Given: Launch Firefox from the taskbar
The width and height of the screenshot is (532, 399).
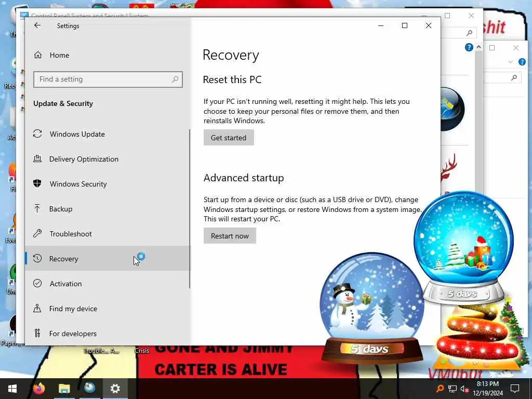Looking at the screenshot, I should (38, 389).
